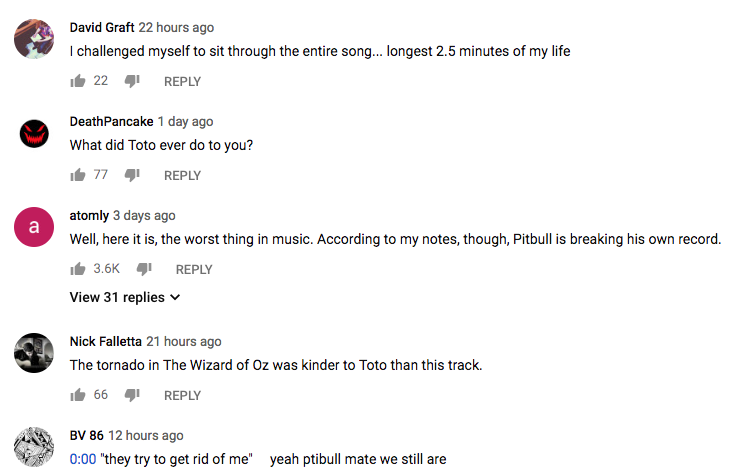Dislike David Graft's comment
The width and height of the screenshot is (729, 472).
tap(132, 81)
